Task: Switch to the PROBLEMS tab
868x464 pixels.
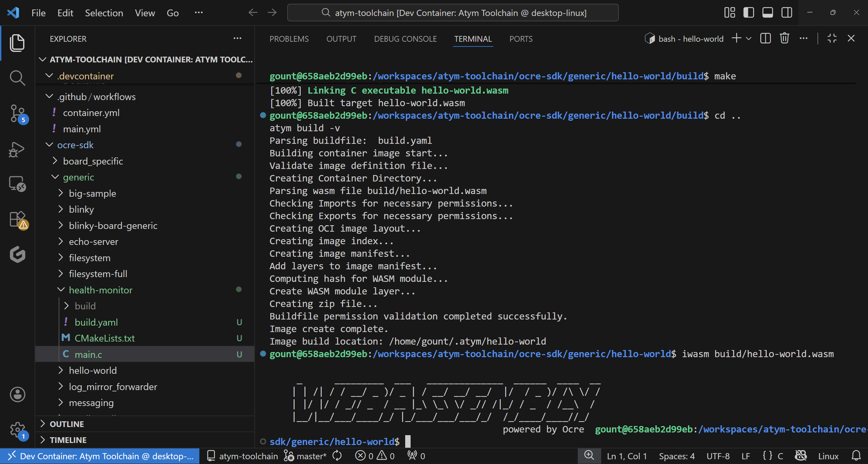Action: coord(289,39)
